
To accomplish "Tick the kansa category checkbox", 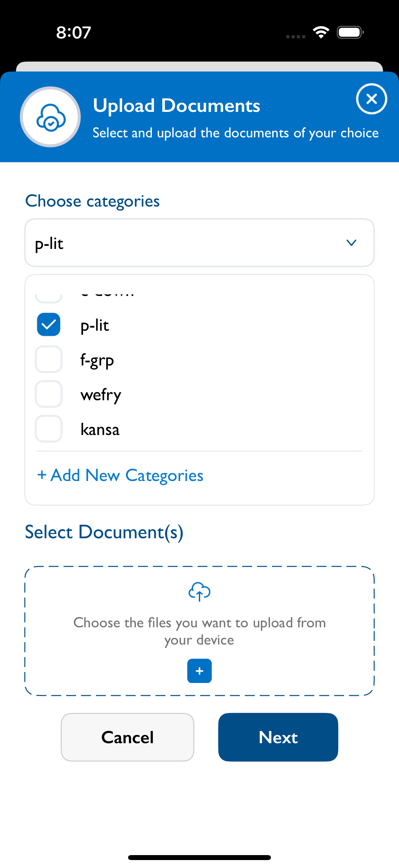I will click(49, 429).
